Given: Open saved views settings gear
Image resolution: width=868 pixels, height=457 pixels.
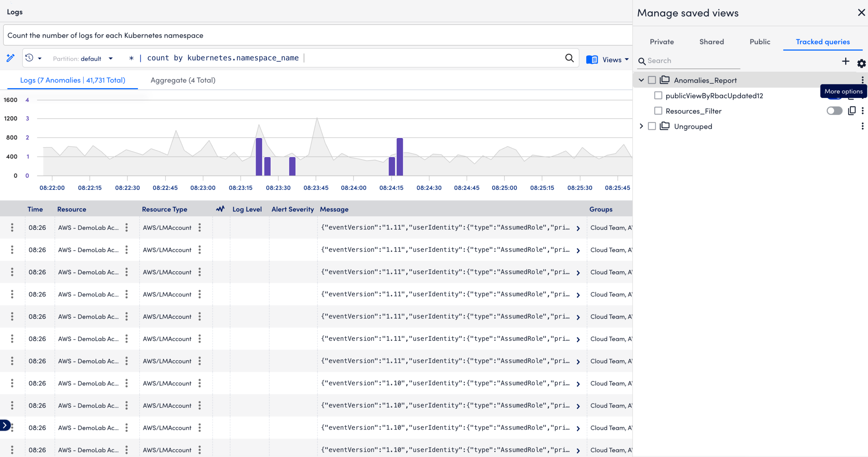Looking at the screenshot, I should tap(861, 63).
